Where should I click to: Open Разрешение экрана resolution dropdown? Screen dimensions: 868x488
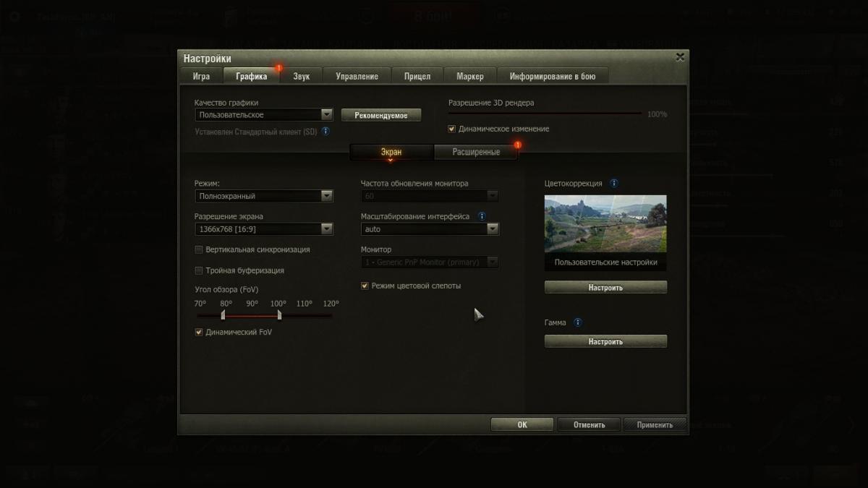point(263,229)
